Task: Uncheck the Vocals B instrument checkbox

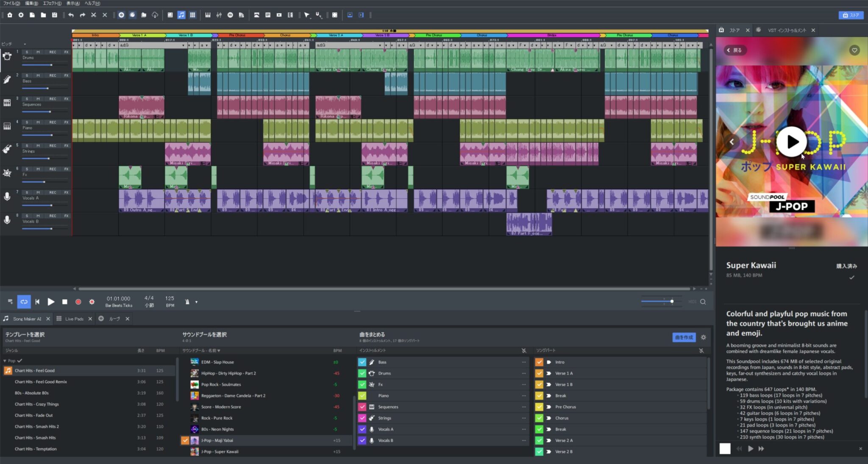Action: [x=362, y=440]
